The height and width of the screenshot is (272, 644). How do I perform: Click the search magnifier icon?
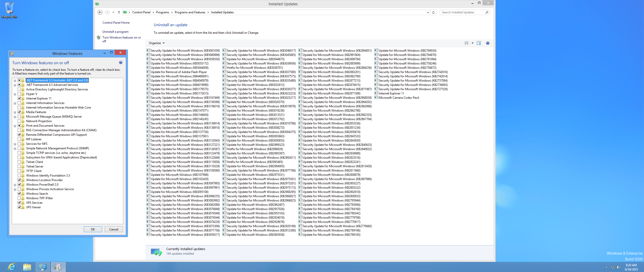(487, 12)
